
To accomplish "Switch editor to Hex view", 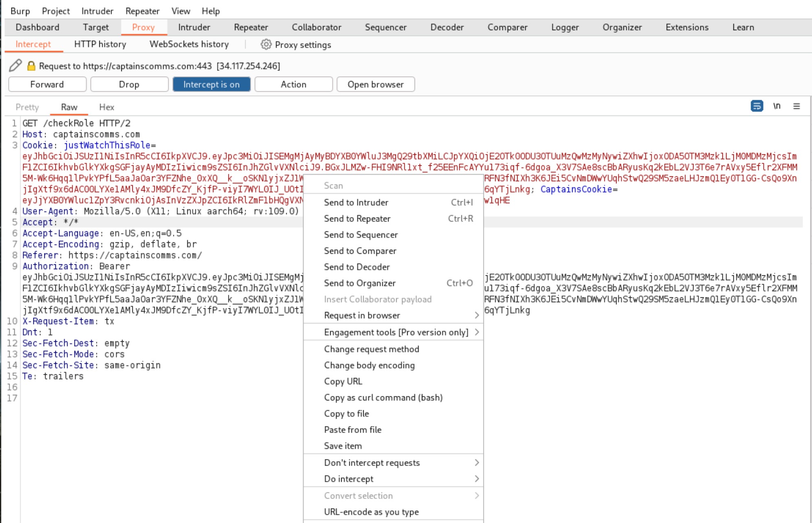I will pyautogui.click(x=107, y=107).
